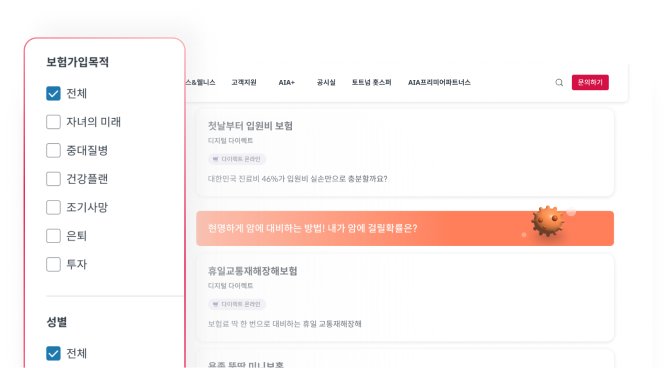Tick the 투자 checkbox
Screen dimensions: 672x368
click(x=53, y=264)
